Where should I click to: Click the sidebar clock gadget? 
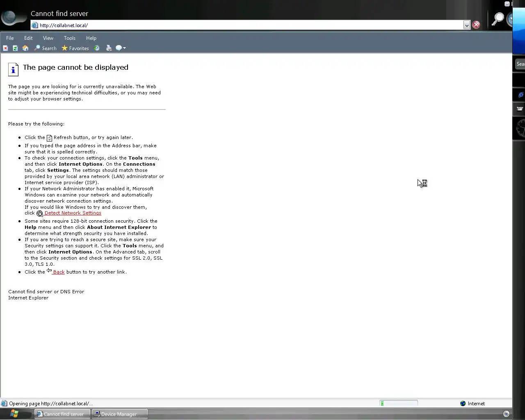[x=521, y=128]
